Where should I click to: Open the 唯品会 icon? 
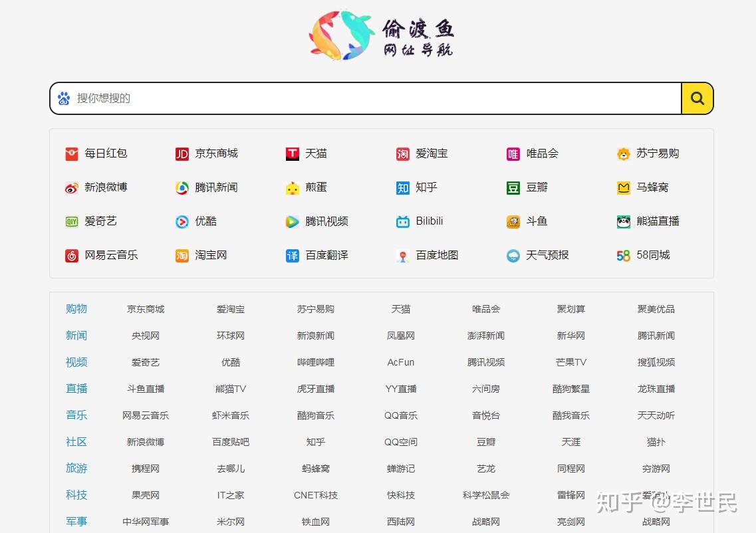coord(513,154)
